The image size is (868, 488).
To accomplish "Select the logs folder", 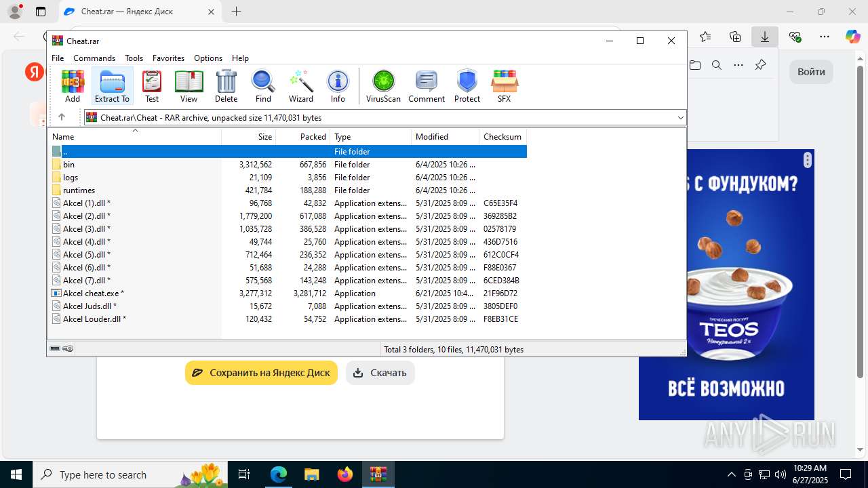I will [x=288, y=177].
